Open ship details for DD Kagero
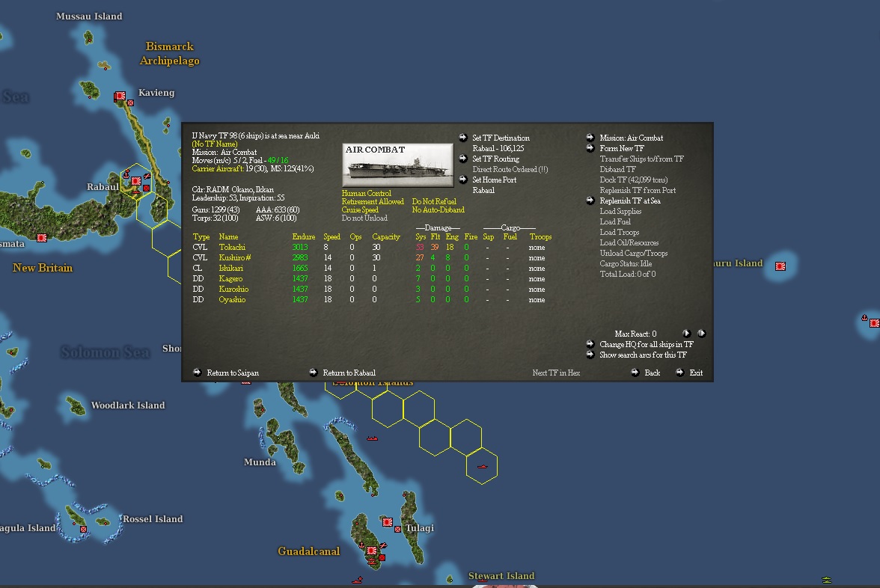Screen dimensions: 880x588 [x=230, y=278]
